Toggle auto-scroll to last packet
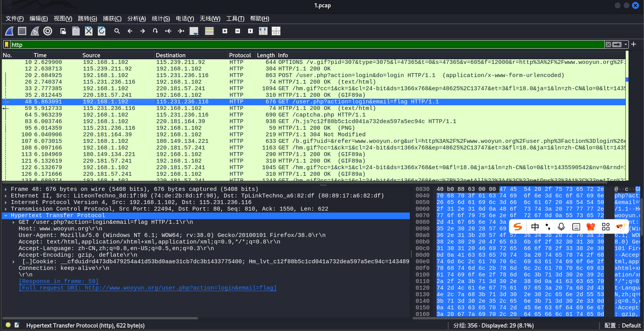The image size is (644, 331). coord(194,31)
